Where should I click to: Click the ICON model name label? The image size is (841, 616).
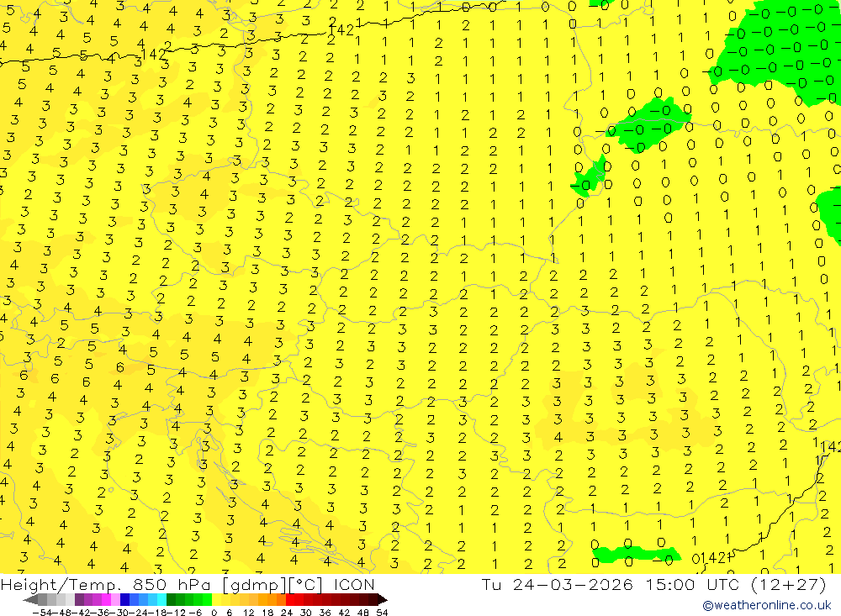(354, 584)
